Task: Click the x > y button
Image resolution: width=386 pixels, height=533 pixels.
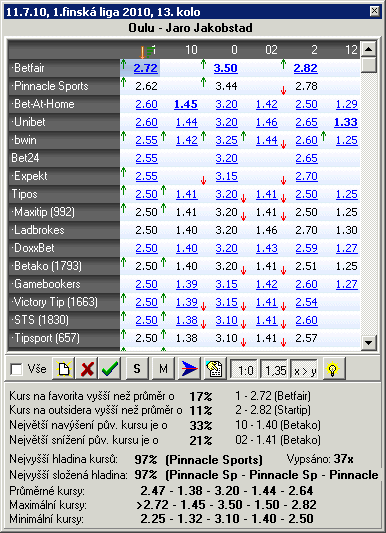Action: [x=304, y=370]
